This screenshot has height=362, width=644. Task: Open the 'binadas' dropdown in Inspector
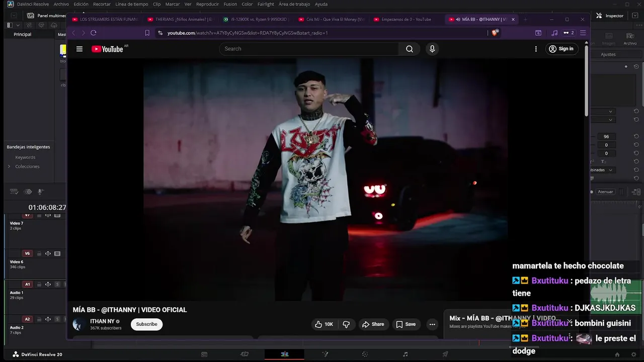[602, 170]
